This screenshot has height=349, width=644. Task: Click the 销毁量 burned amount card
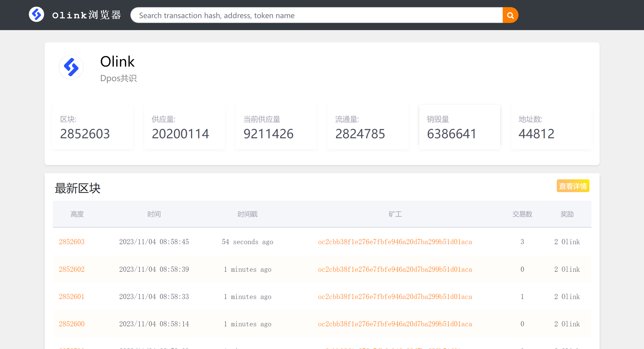[460, 127]
